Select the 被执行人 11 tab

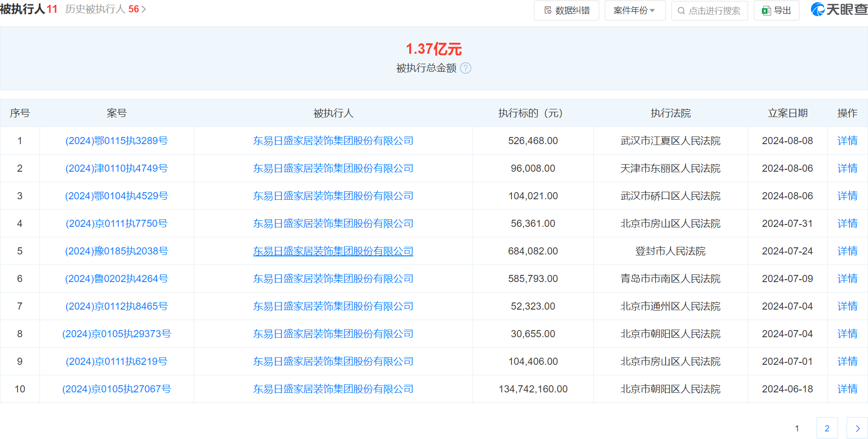pos(29,9)
